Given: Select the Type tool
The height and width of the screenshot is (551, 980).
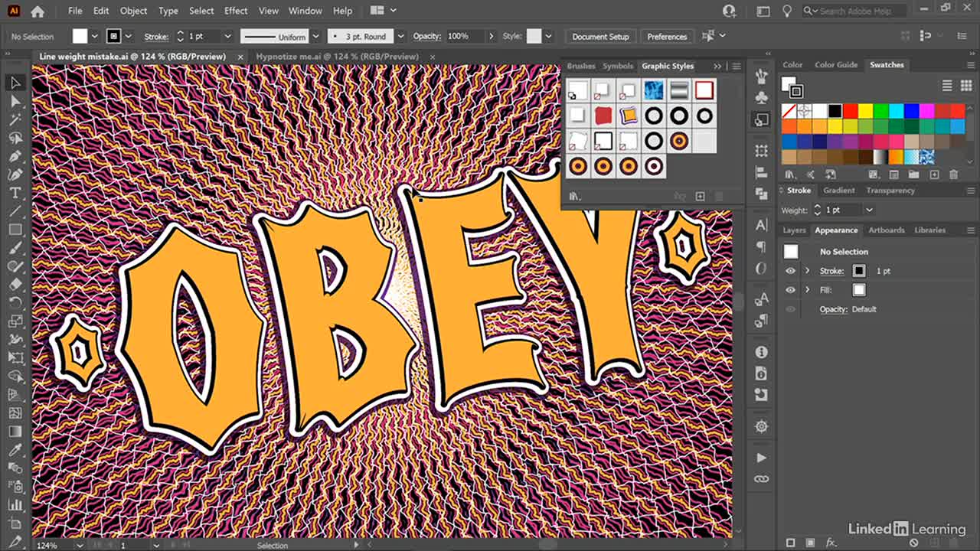Looking at the screenshot, I should [x=15, y=193].
